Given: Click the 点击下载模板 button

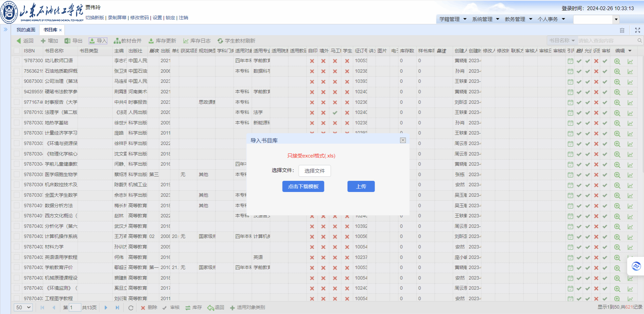Looking at the screenshot, I should (303, 187).
